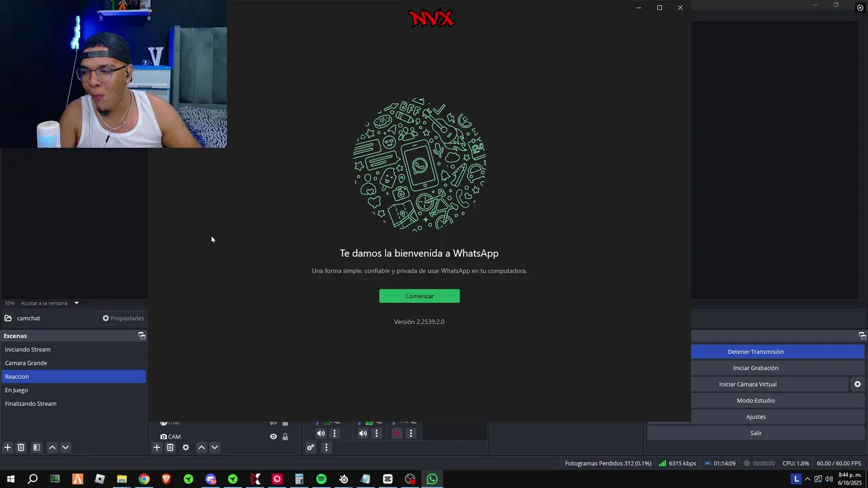Click the 60.00 / 60.00 FPS readout

pyautogui.click(x=839, y=464)
